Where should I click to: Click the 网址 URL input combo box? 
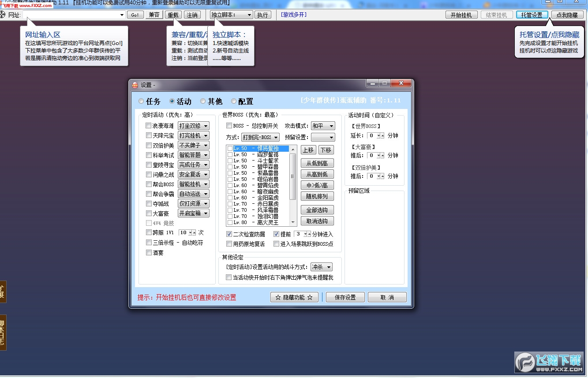pyautogui.click(x=74, y=15)
